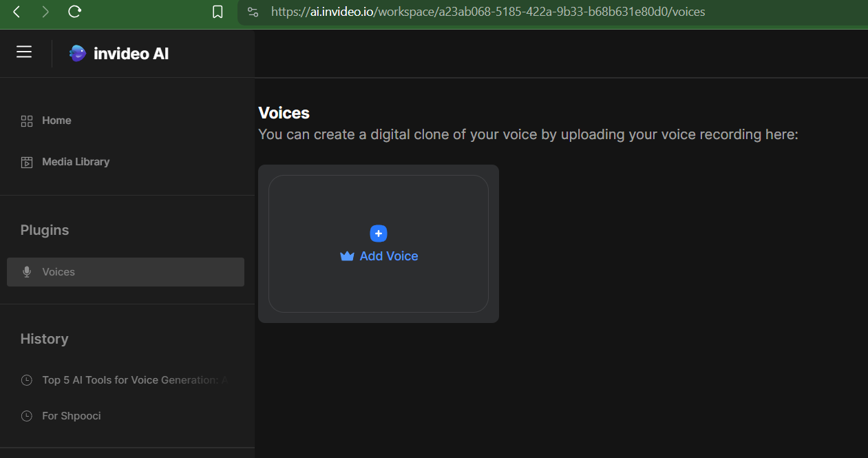Select Voices under Plugins
868x458 pixels.
pyautogui.click(x=59, y=272)
